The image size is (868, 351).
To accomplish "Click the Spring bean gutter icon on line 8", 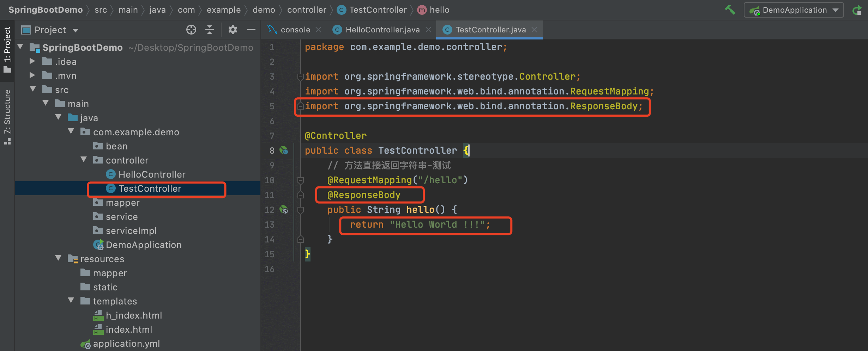I will [x=284, y=150].
